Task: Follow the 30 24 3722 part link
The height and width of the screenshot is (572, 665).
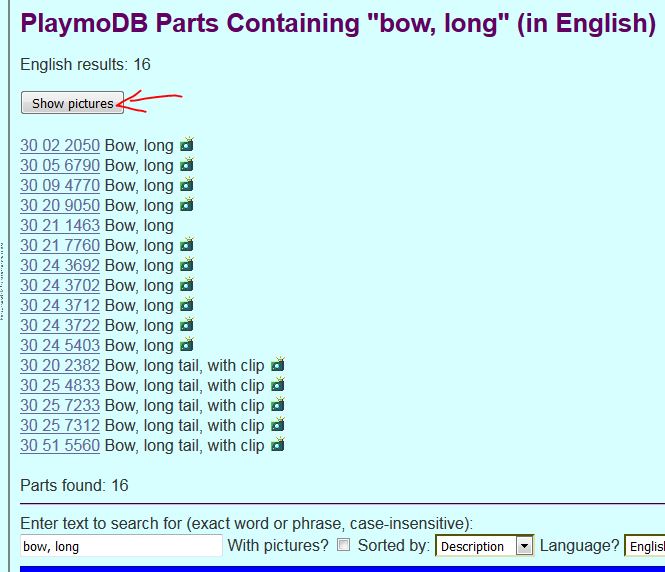Action: pyautogui.click(x=60, y=325)
